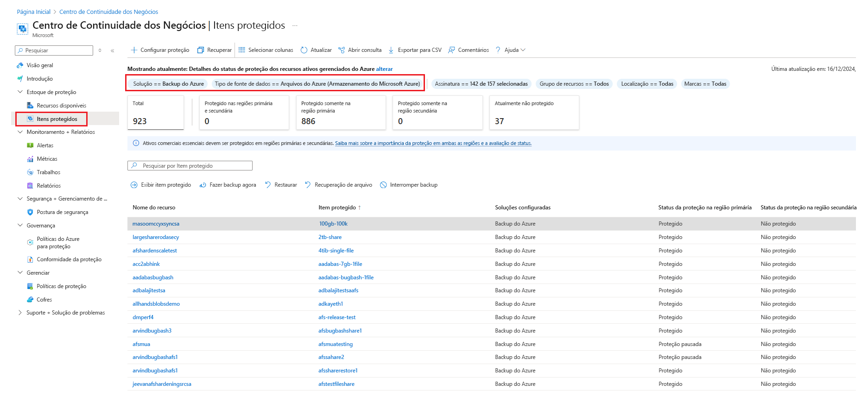Click the Configurar proteção plus icon
The width and height of the screenshot is (868, 403).
[134, 50]
